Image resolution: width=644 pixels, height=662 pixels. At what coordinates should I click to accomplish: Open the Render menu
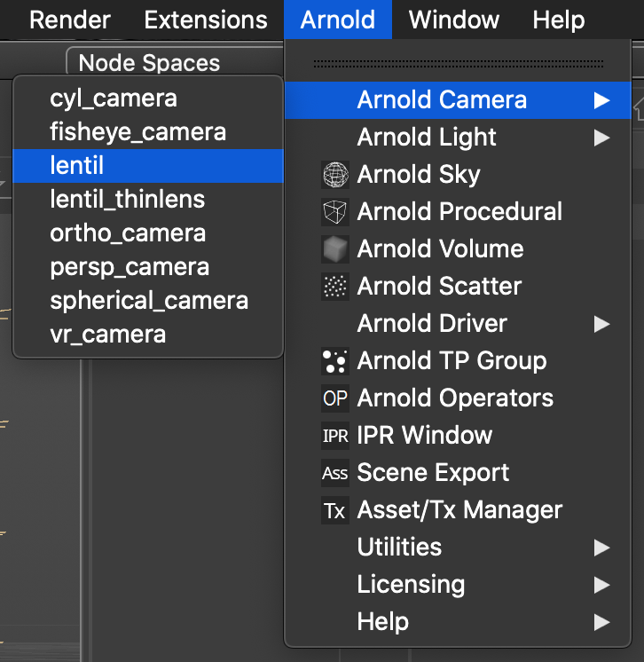pos(69,20)
